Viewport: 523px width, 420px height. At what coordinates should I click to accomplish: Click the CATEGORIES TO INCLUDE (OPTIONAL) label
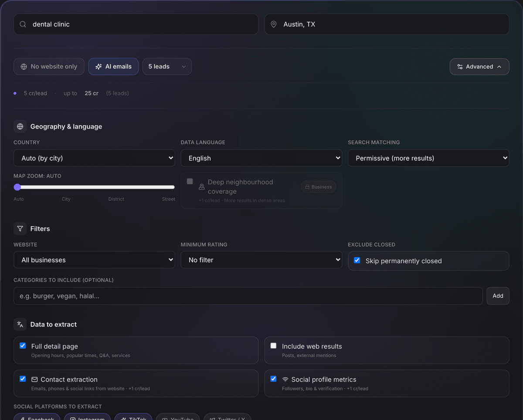click(x=64, y=280)
